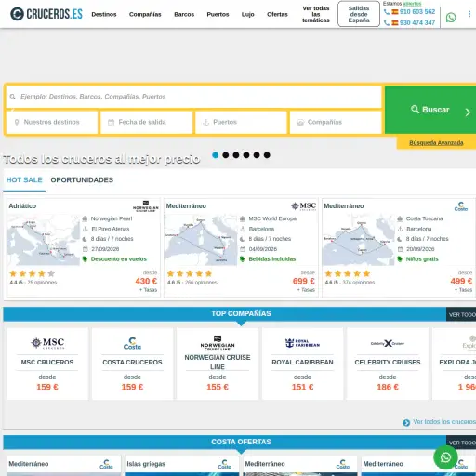Screen dimensions: 476x476
Task: Select Royal Caribbean company logo
Action: (x=302, y=343)
